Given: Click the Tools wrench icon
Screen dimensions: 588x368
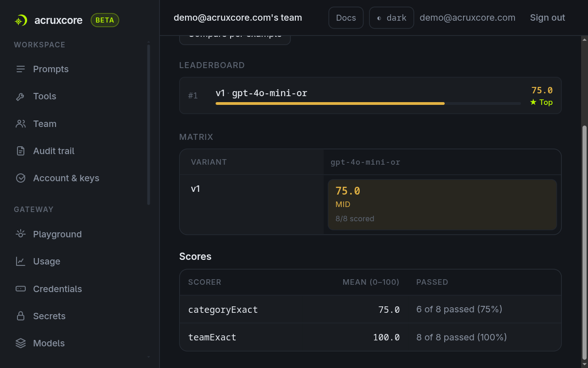Looking at the screenshot, I should pos(21,97).
